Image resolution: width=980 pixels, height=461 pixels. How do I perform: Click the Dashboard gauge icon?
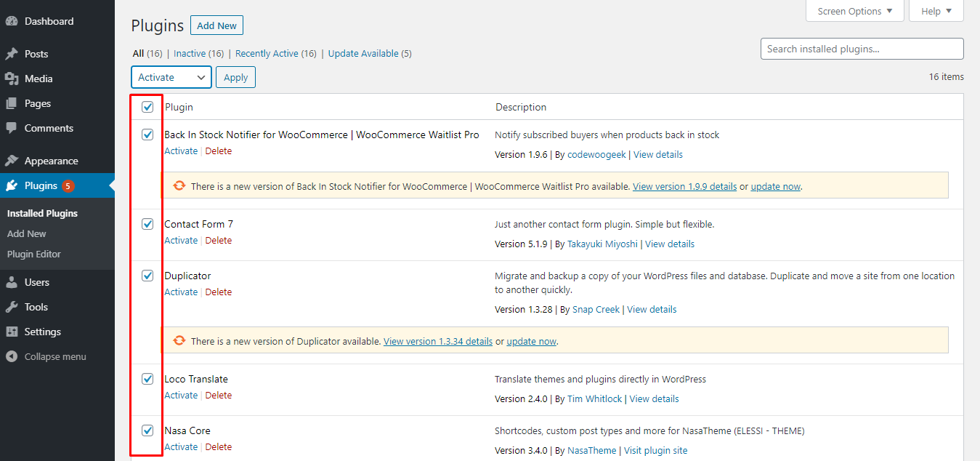click(12, 21)
